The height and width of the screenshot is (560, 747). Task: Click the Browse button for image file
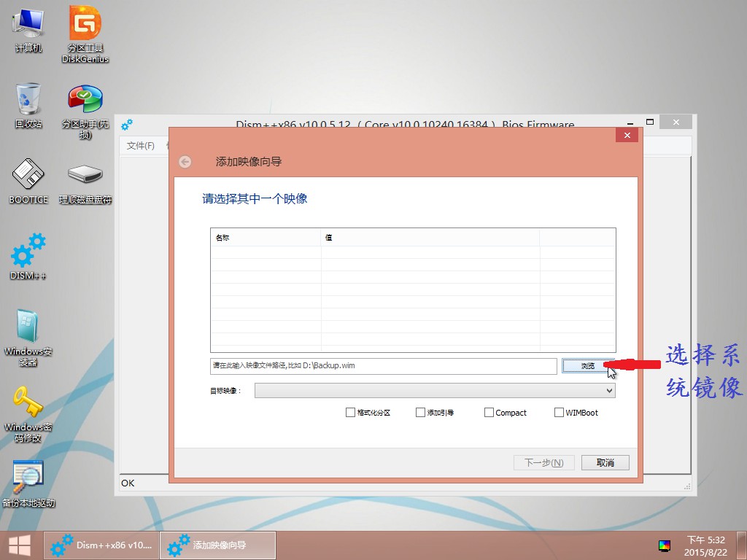pyautogui.click(x=587, y=366)
